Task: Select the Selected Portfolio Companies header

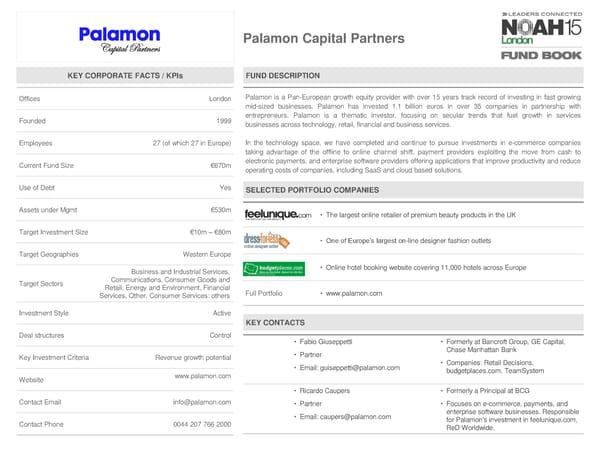Action: [312, 189]
